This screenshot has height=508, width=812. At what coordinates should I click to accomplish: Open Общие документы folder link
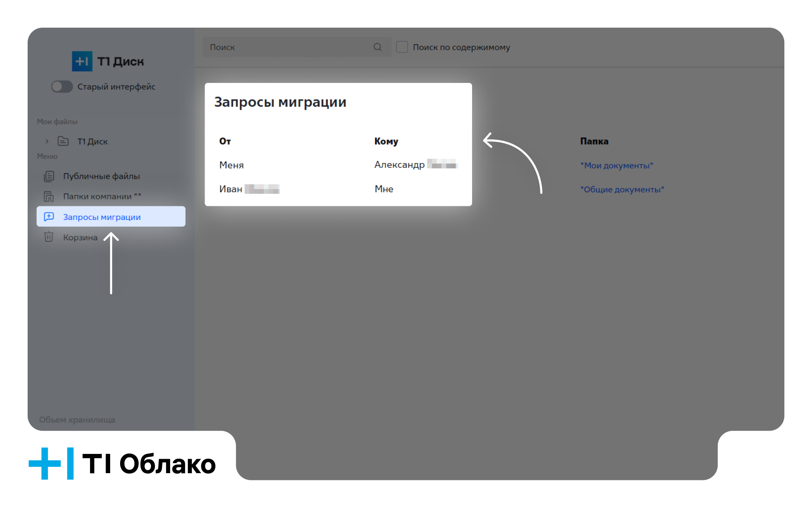coord(622,189)
